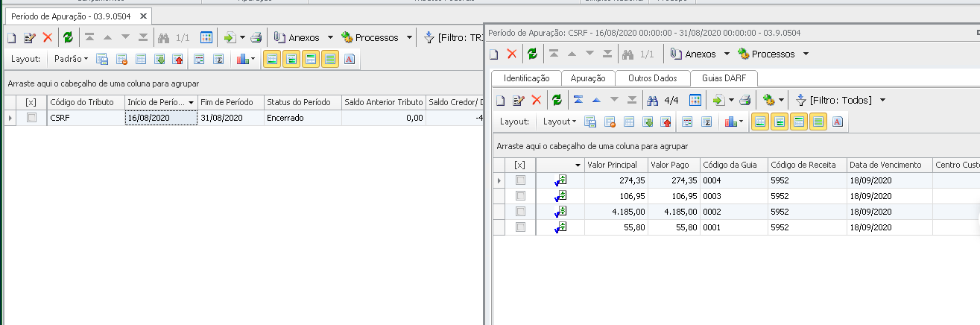Switch to the Apuração tab
This screenshot has width=980, height=325.
pyautogui.click(x=588, y=78)
